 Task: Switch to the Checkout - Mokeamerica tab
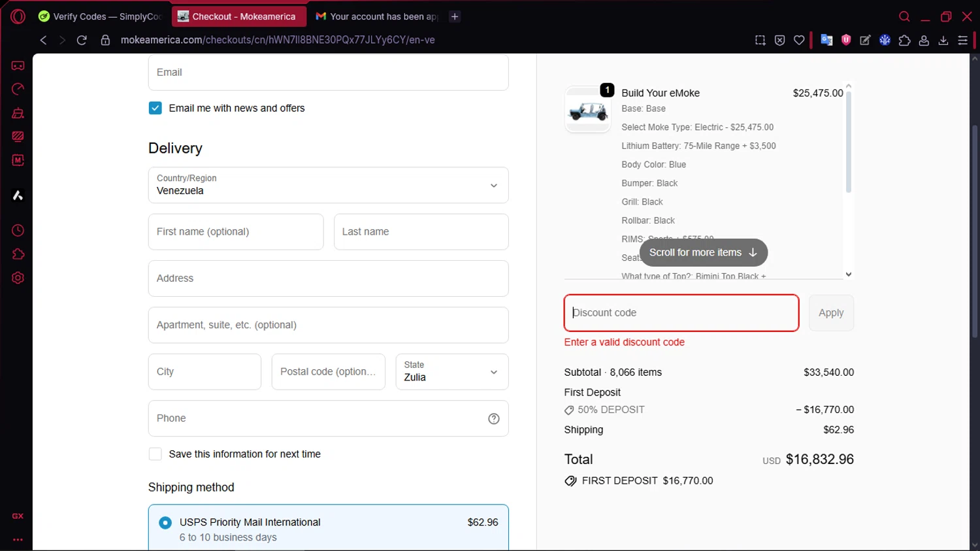point(239,16)
